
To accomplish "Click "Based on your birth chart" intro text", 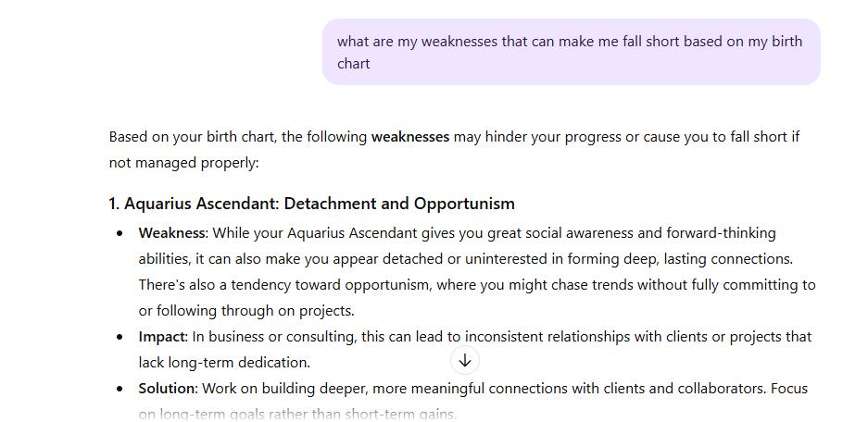I will [193, 137].
